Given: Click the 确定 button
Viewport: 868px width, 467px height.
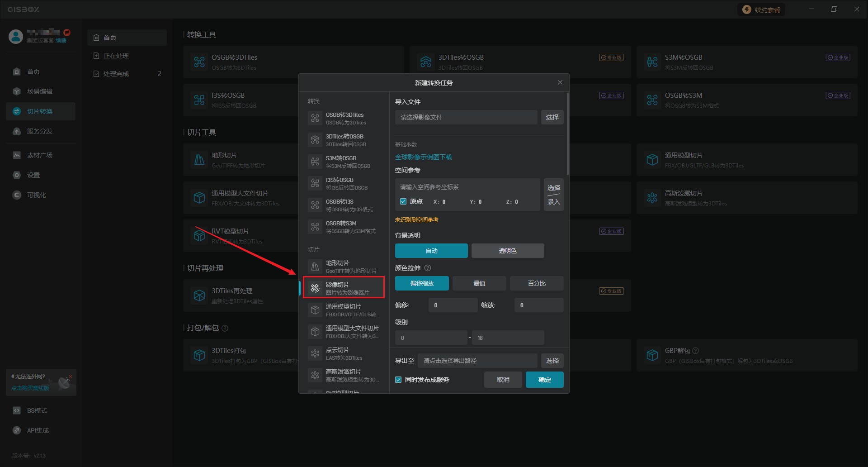Looking at the screenshot, I should [x=544, y=380].
